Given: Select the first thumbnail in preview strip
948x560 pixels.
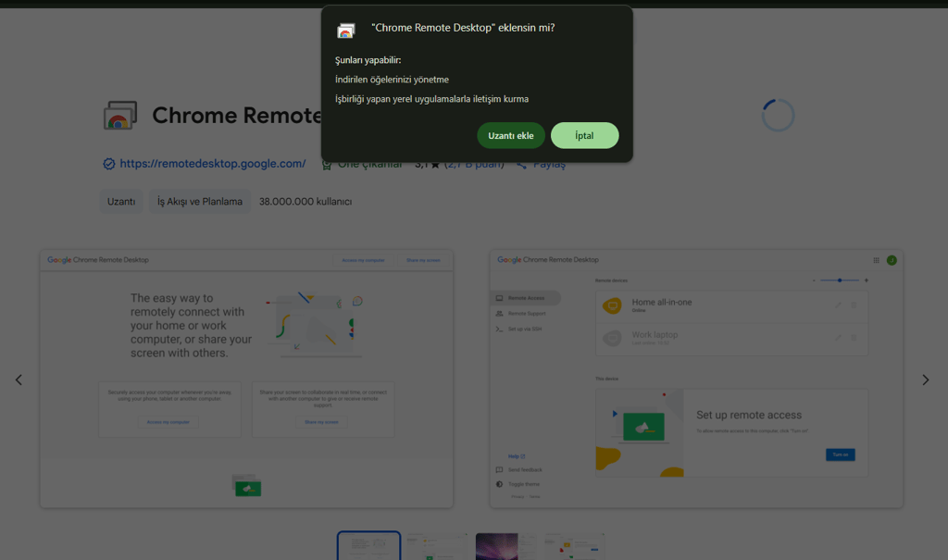Looking at the screenshot, I should [x=368, y=546].
